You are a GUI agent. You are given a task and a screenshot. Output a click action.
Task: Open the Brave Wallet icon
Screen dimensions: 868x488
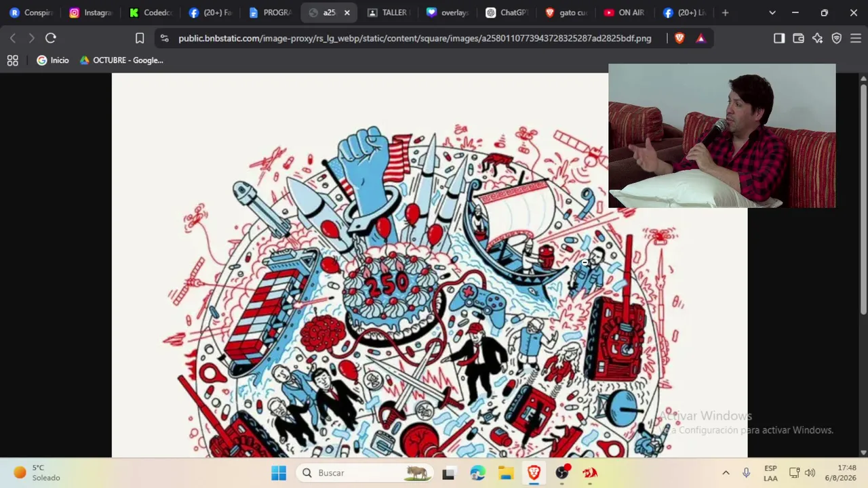798,38
